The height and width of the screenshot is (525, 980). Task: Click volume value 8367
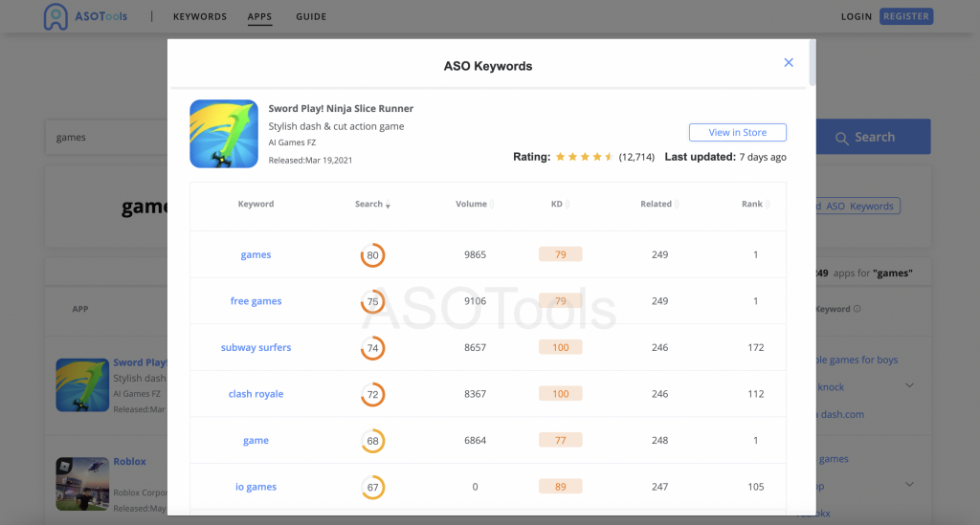click(x=475, y=394)
